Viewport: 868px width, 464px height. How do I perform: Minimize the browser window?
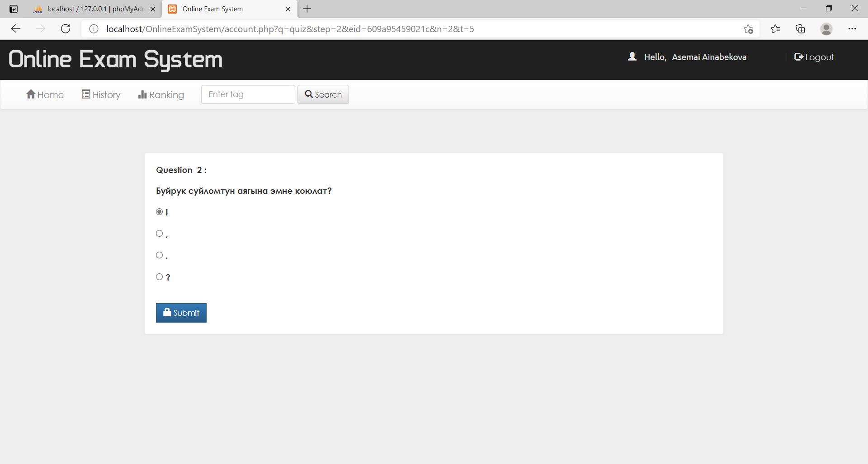pos(803,9)
